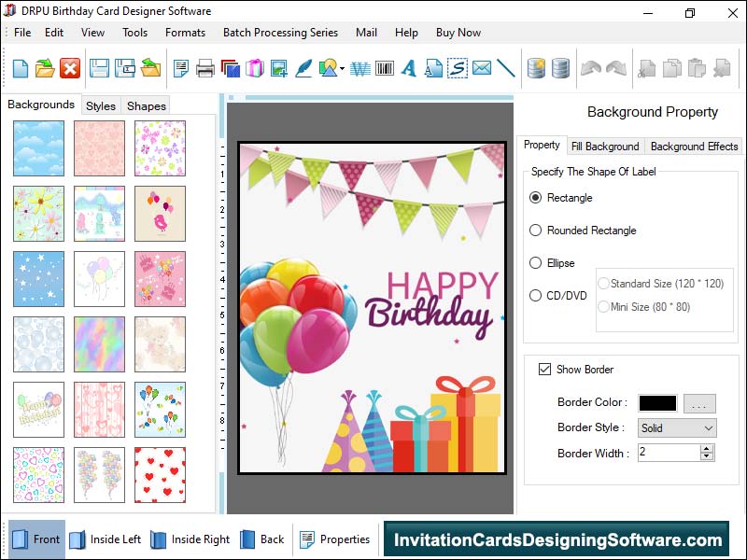
Task: Click the Print icon in toolbar
Action: pos(205,68)
